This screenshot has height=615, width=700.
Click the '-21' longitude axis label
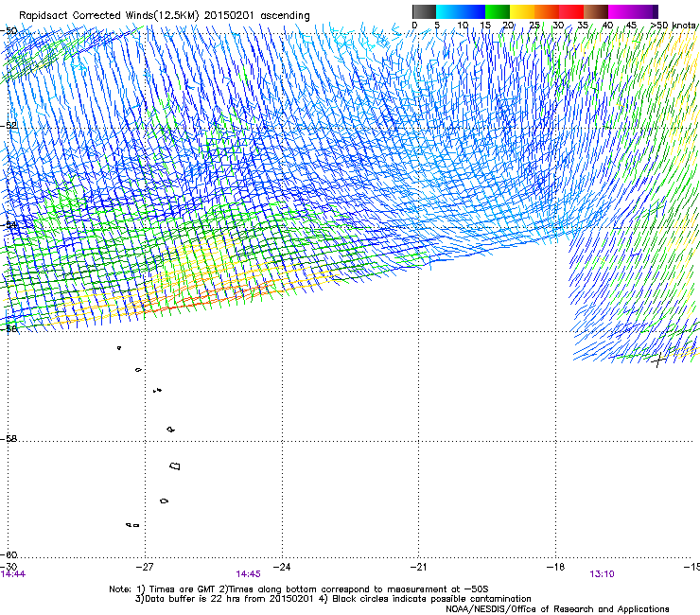pyautogui.click(x=418, y=567)
